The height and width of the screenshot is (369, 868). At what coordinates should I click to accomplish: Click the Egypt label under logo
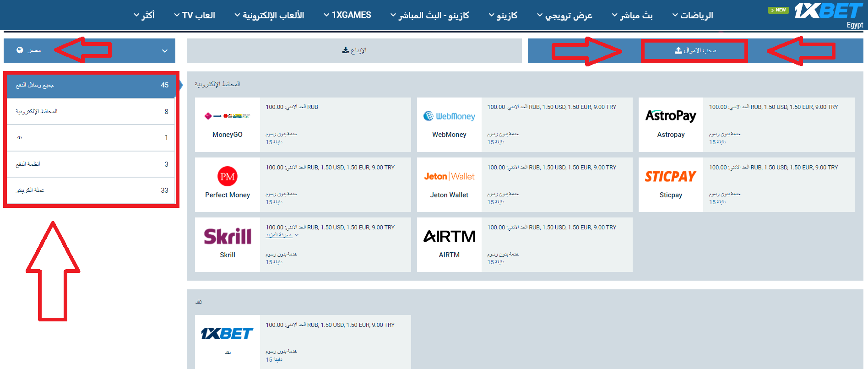click(x=855, y=25)
